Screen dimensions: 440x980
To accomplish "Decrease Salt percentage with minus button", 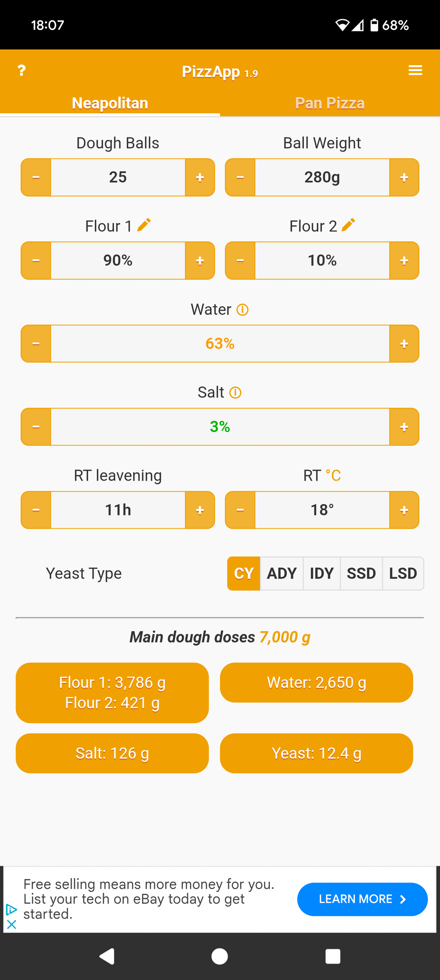I will [x=36, y=427].
